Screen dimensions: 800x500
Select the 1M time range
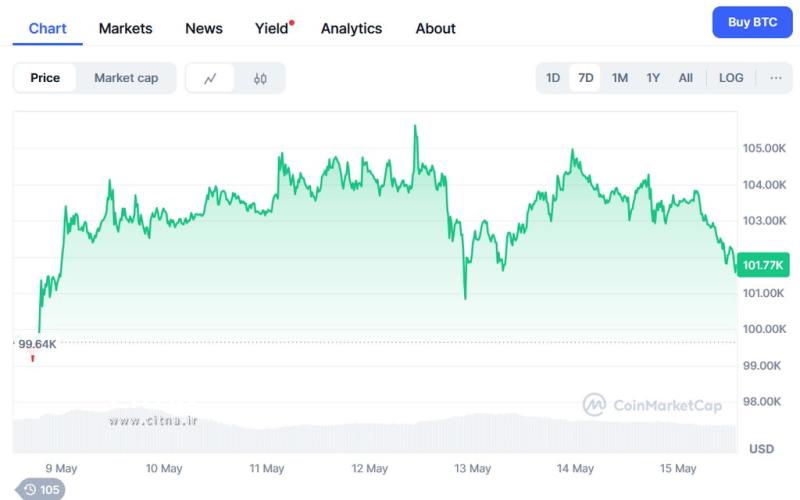[x=620, y=78]
